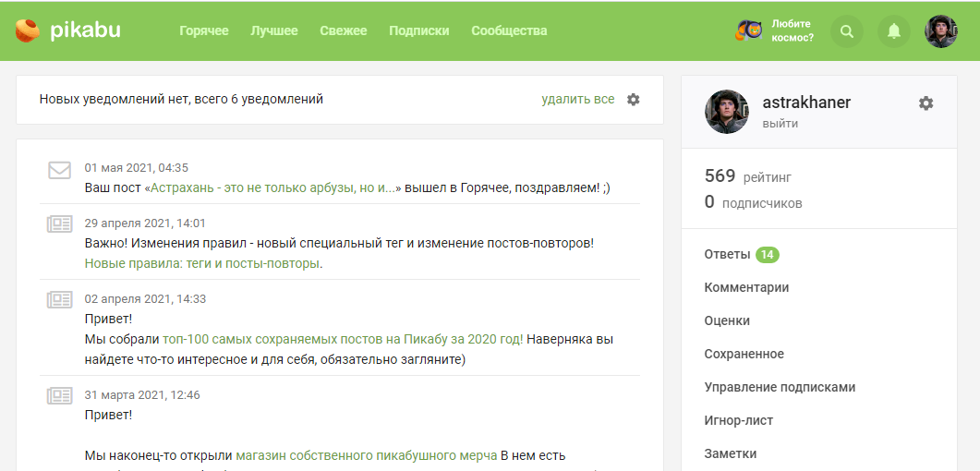Open the "Новые правила: теги и посты-повторы" link
The width and height of the screenshot is (980, 471).
[203, 263]
